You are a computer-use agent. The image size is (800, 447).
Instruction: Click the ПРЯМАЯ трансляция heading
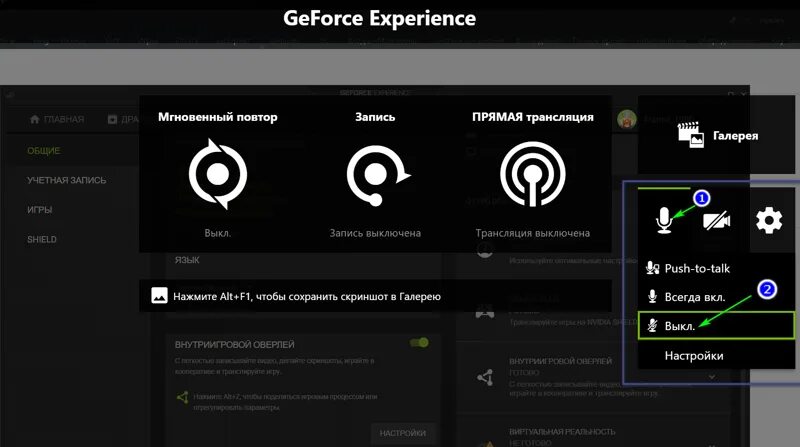pos(533,117)
